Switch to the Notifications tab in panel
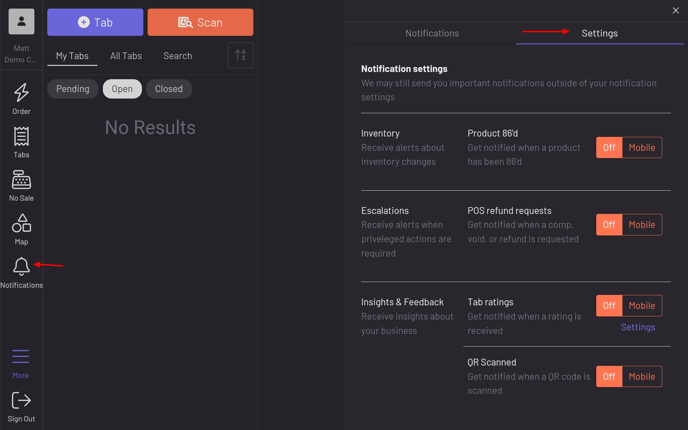Viewport: 688px width, 430px height. [432, 33]
